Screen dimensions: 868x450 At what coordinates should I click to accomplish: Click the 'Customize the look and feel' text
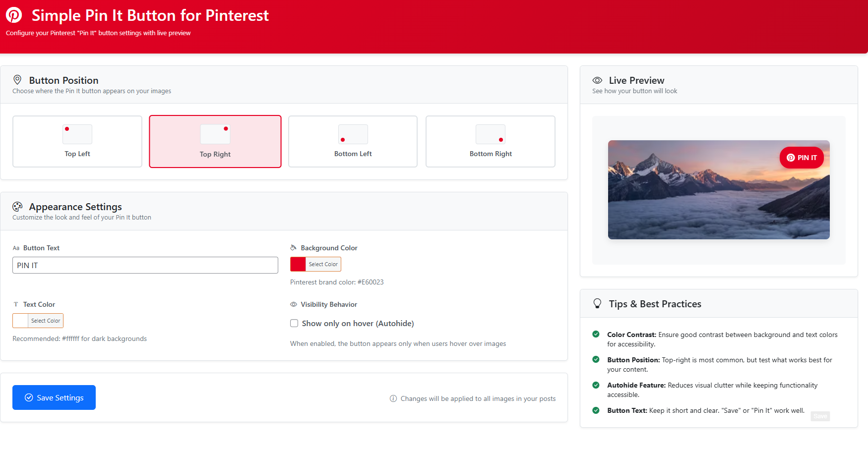pos(82,217)
